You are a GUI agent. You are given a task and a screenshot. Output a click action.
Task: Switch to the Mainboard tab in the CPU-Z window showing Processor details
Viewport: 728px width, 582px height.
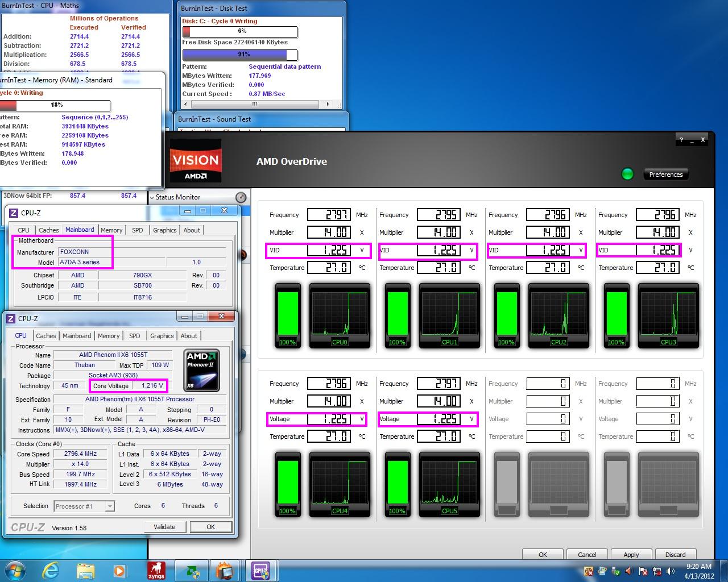[77, 336]
